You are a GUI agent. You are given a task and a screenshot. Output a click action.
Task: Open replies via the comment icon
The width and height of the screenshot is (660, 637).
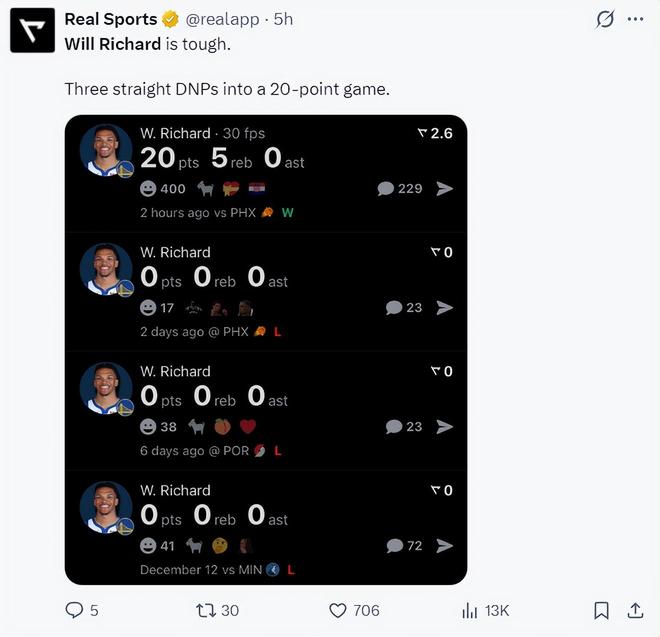tap(75, 610)
